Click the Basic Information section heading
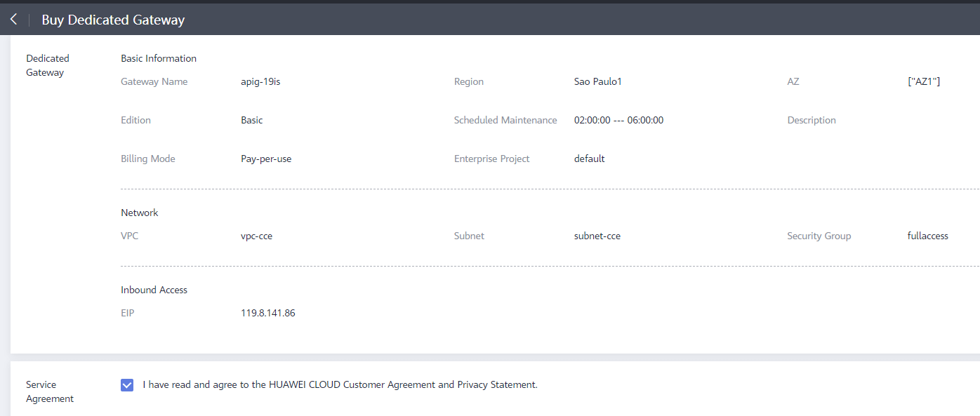This screenshot has width=980, height=416. click(159, 58)
